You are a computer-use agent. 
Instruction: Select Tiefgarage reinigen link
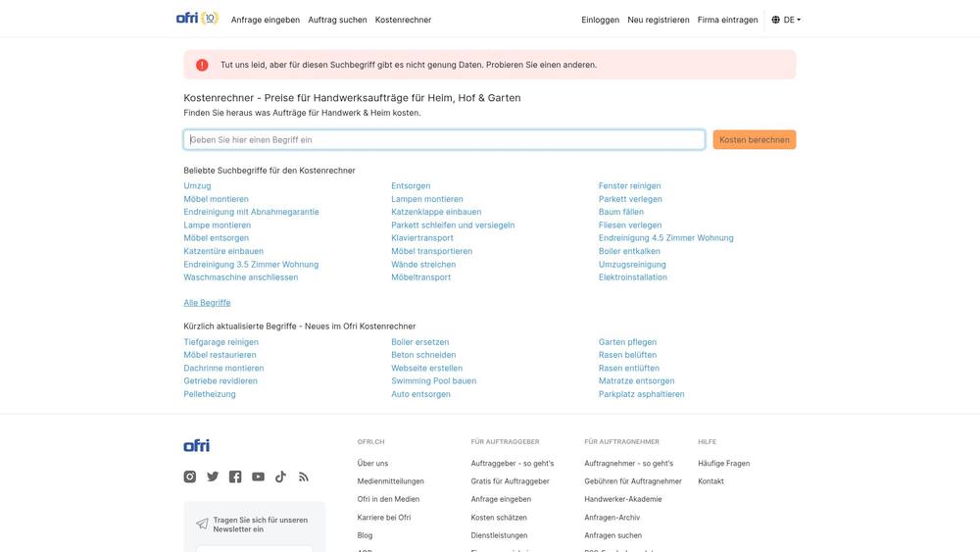[220, 342]
